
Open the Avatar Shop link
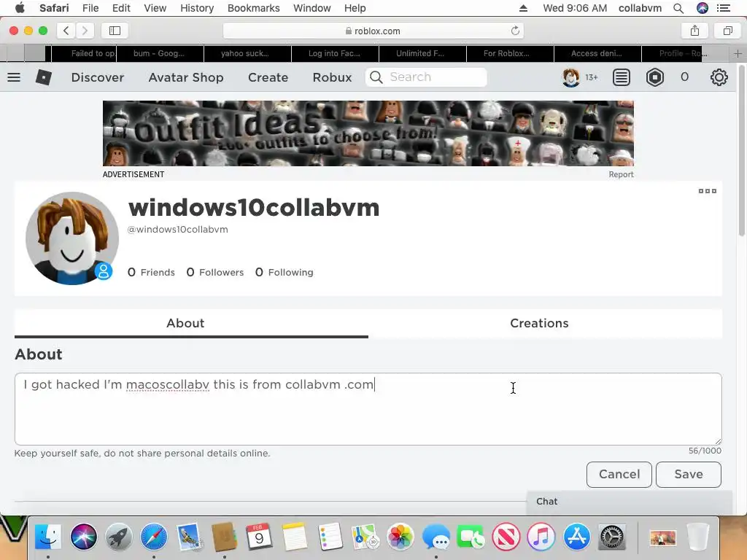(x=186, y=77)
